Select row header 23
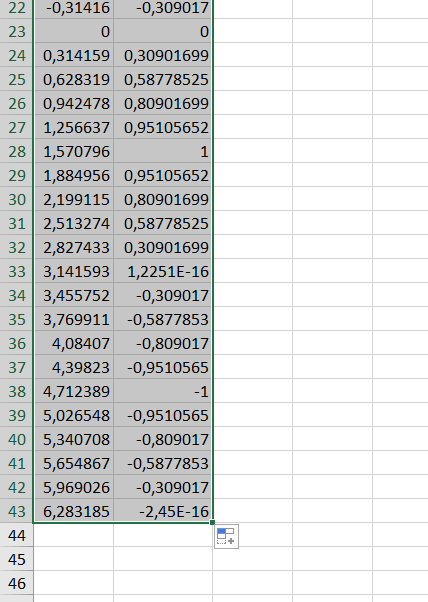 pyautogui.click(x=17, y=31)
